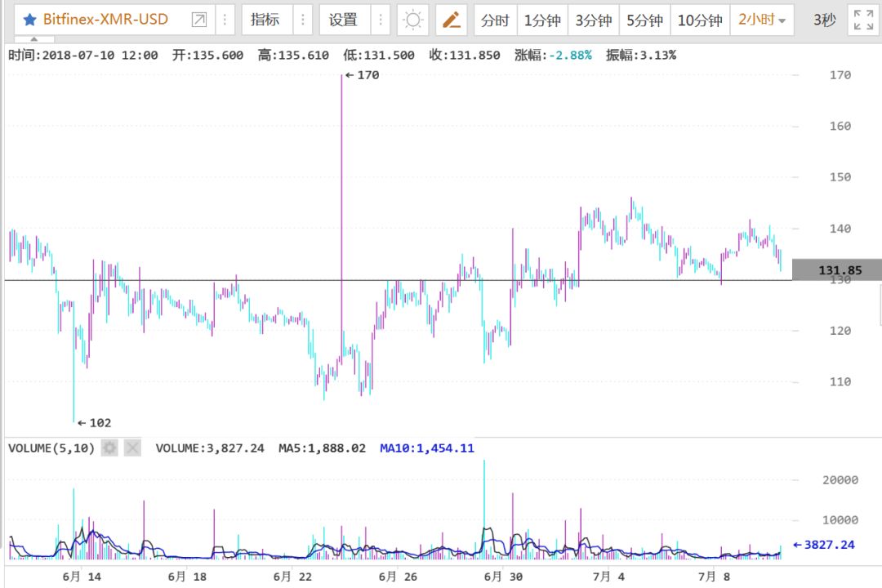Screen dimensions: 882x588
Task: Toggle fullscreen chart mode icon
Action: tap(863, 20)
